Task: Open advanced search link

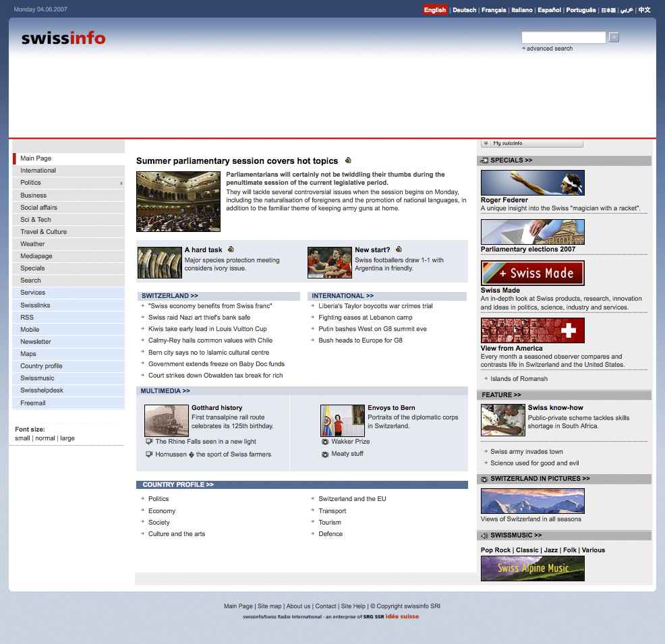Action: pyautogui.click(x=549, y=49)
